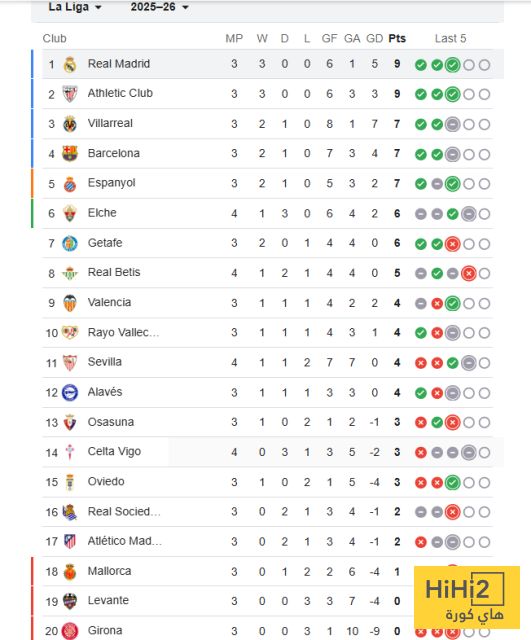Click the Barcelona crest icon
Viewport: 531px width, 640px height.
tap(70, 153)
